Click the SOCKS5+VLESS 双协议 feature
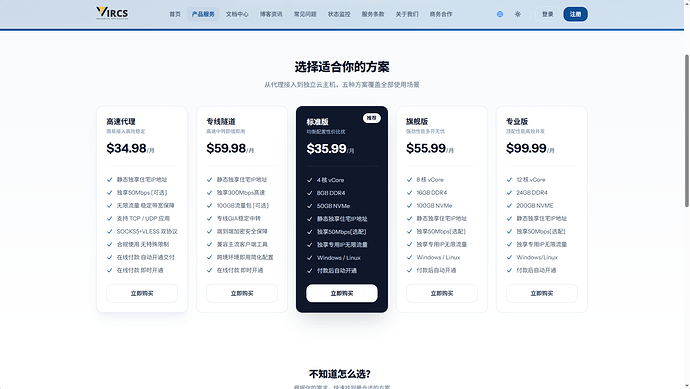 coord(147,231)
